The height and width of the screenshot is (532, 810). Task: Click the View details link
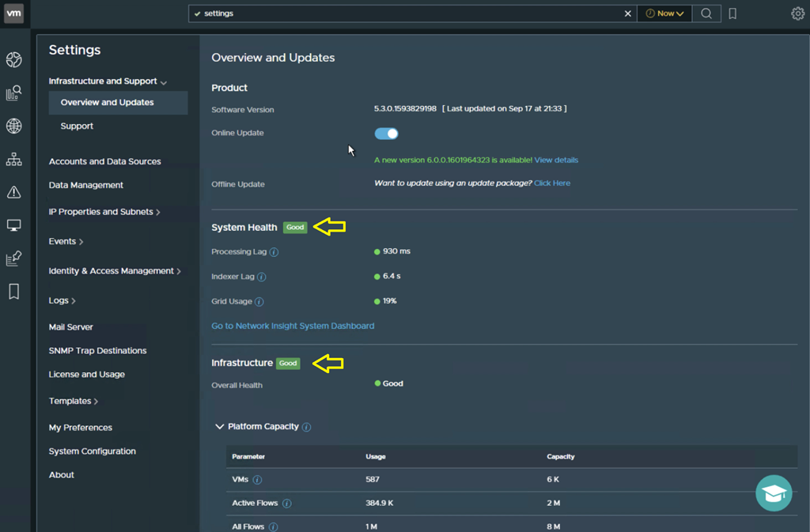pyautogui.click(x=556, y=160)
